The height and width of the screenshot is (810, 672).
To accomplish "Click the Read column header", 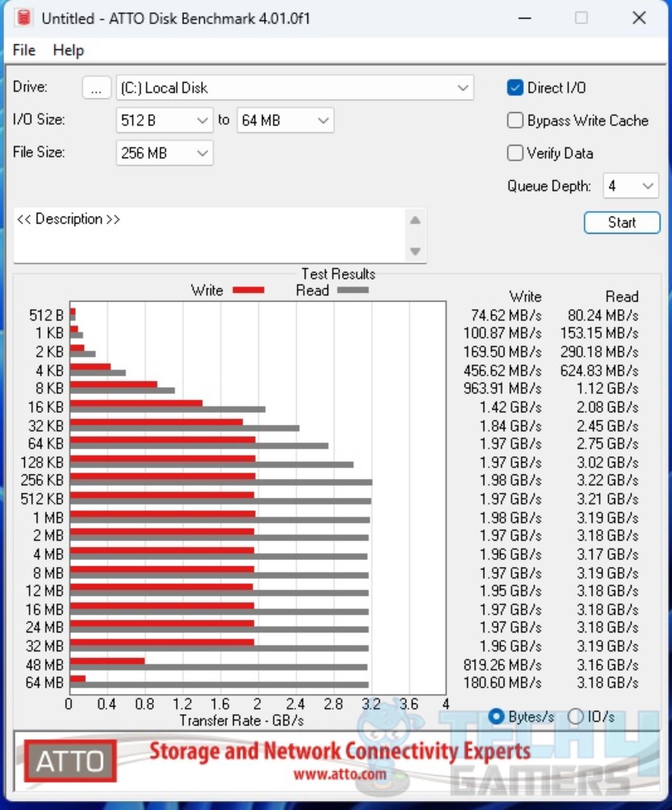I will [x=622, y=296].
